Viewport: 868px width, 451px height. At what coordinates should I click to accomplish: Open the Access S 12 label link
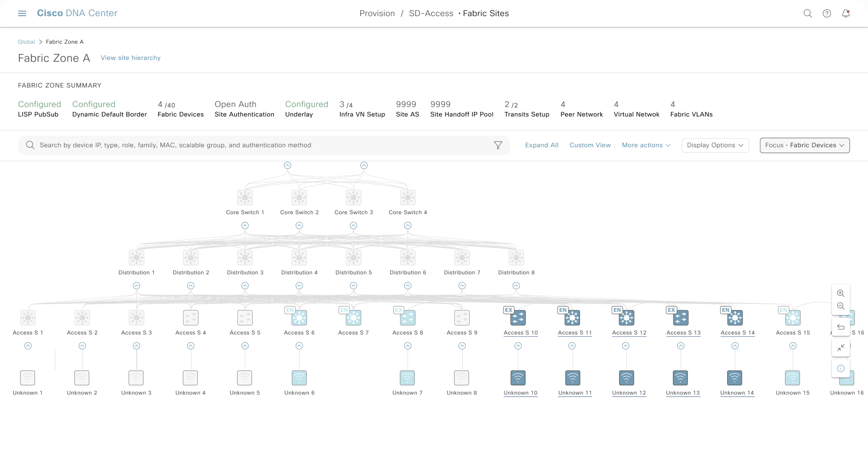[629, 333]
